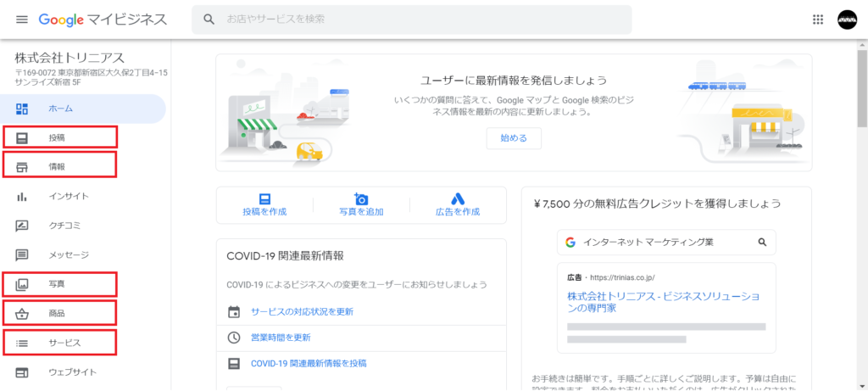Open メッセージ in the sidebar
Image resolution: width=868 pixels, height=391 pixels.
point(83,254)
